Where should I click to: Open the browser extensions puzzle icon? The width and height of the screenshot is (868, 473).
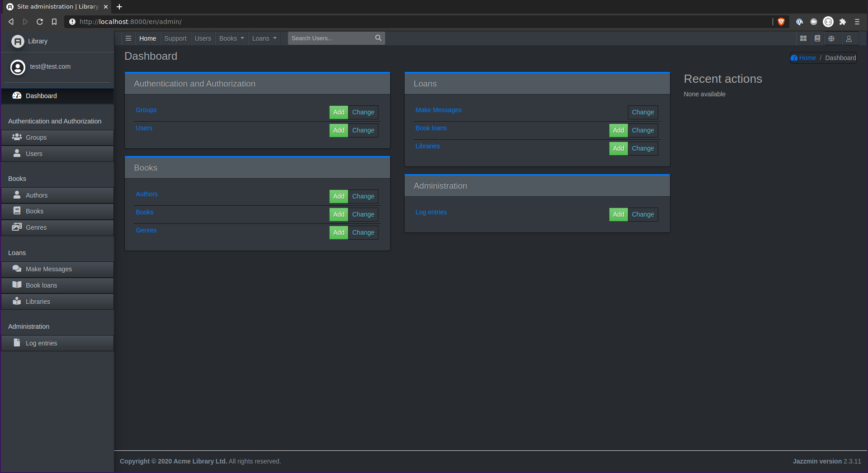pos(843,22)
